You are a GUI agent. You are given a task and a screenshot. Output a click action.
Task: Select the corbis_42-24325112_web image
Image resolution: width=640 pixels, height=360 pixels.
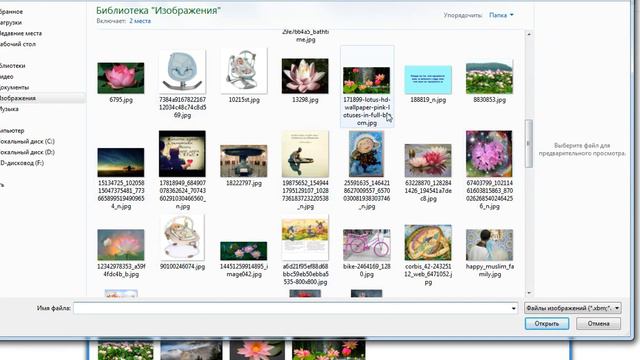tap(428, 242)
